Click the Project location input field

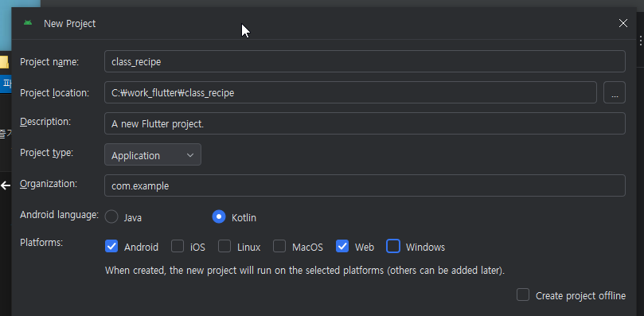pos(350,92)
